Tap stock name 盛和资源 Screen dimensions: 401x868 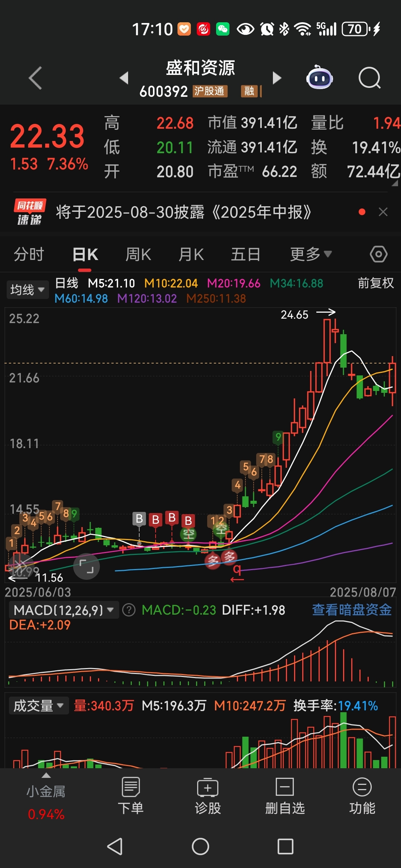[x=200, y=68]
